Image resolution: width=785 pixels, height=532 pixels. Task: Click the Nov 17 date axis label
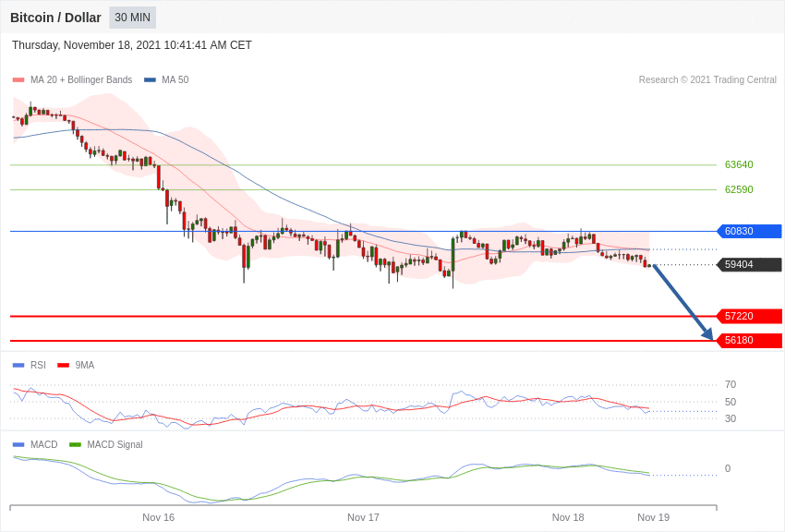pyautogui.click(x=364, y=517)
